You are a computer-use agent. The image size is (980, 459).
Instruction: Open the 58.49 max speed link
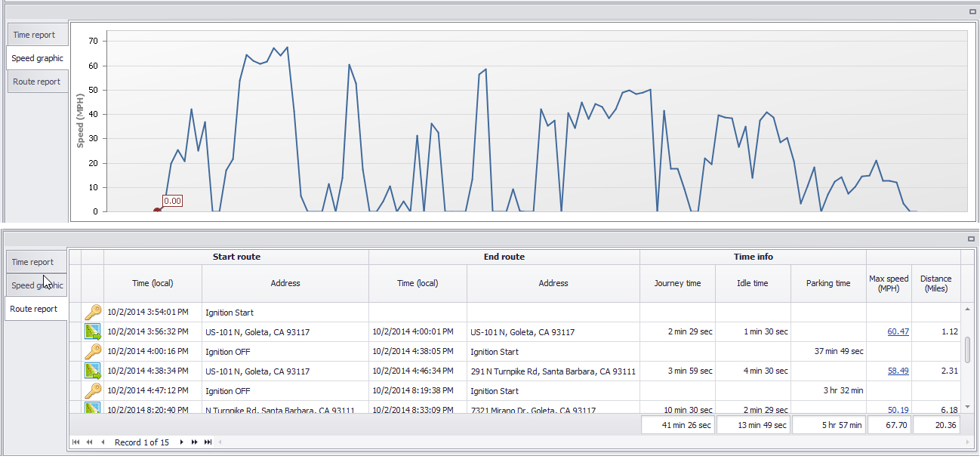click(x=898, y=371)
